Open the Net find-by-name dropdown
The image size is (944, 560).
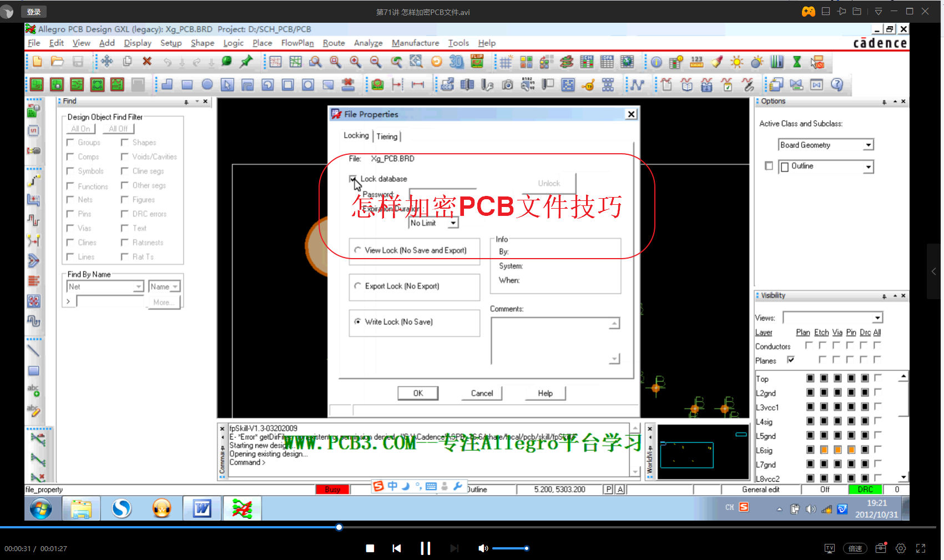pos(139,287)
